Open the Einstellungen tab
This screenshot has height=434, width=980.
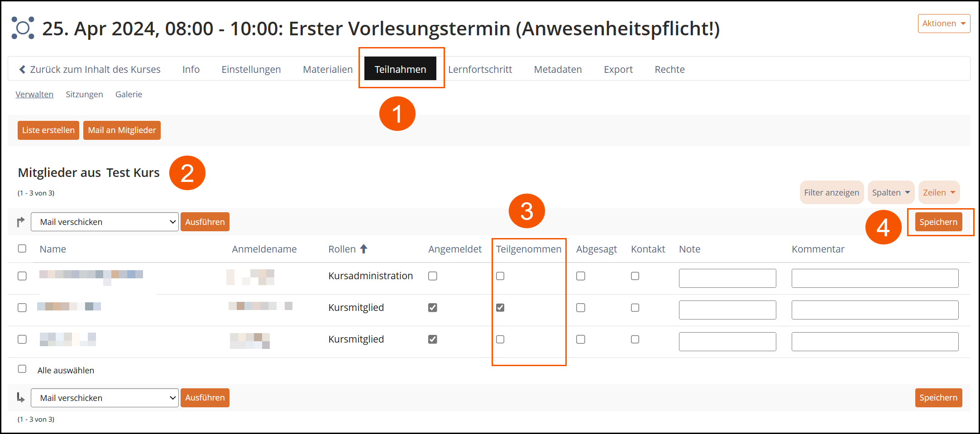pos(251,69)
